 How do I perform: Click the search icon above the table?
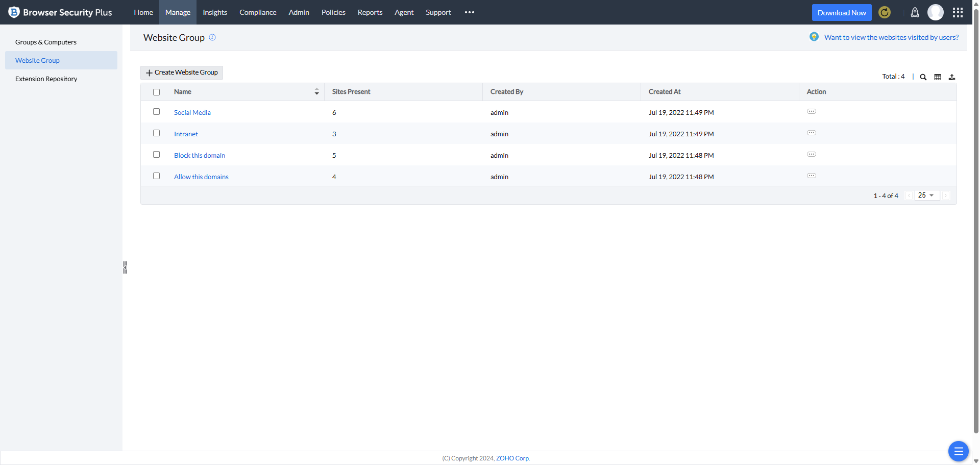point(923,77)
